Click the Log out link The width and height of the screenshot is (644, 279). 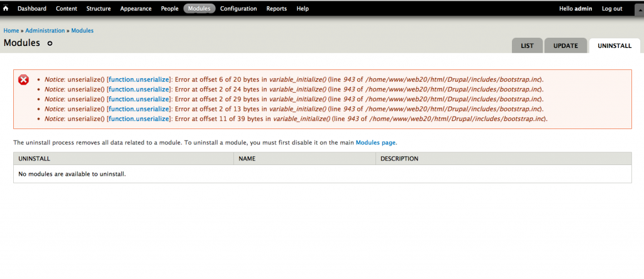tap(612, 9)
